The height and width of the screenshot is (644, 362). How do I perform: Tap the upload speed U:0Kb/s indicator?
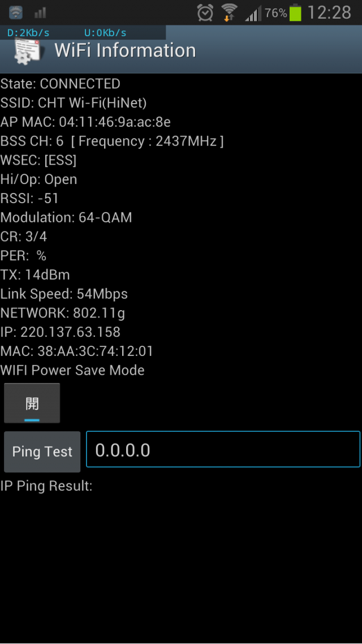tap(105, 33)
